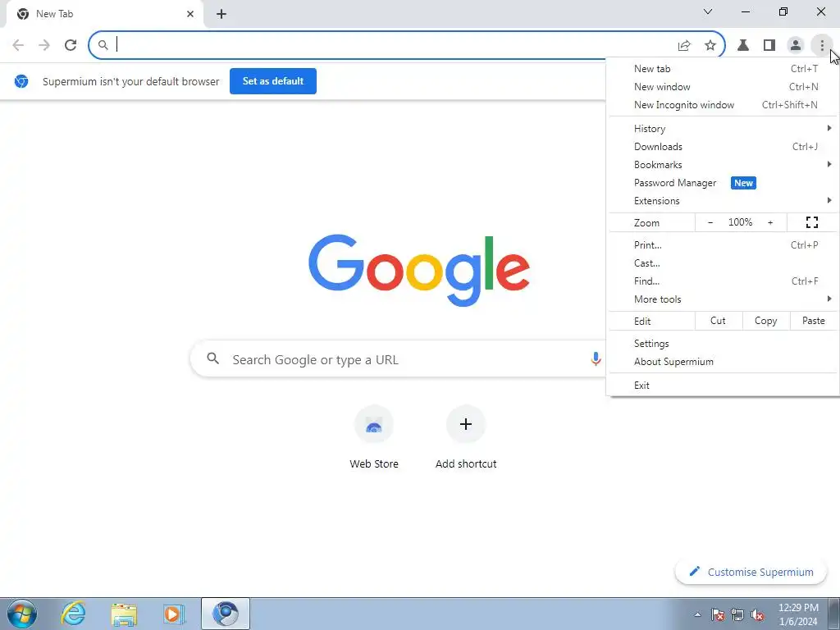840x630 pixels.
Task: Choose Find... from the menu
Action: (x=724, y=281)
